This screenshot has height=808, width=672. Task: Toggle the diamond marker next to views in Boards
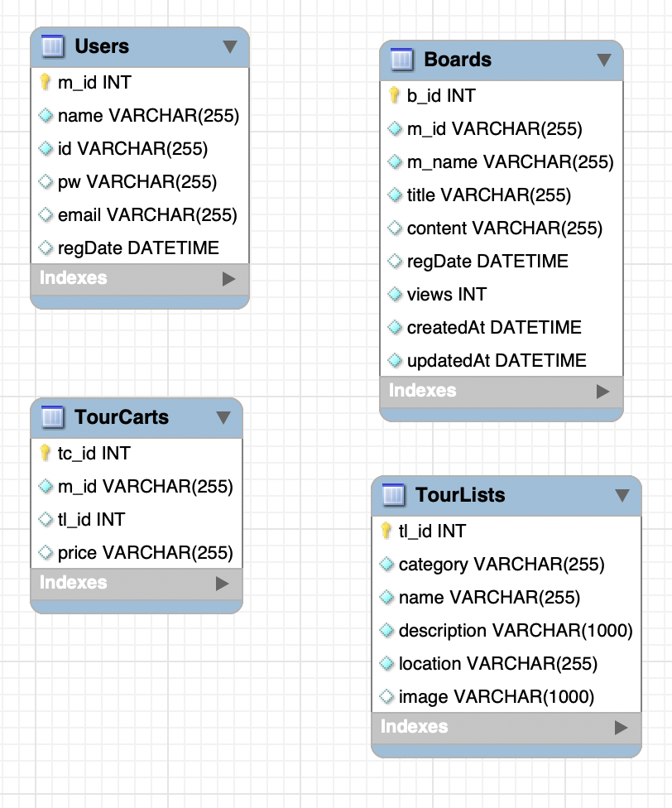click(393, 295)
